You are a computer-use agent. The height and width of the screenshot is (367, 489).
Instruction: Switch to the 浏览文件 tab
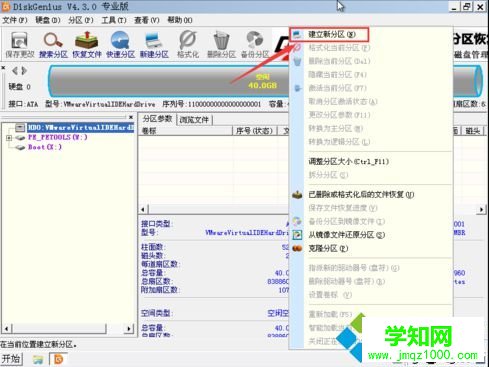[194, 120]
